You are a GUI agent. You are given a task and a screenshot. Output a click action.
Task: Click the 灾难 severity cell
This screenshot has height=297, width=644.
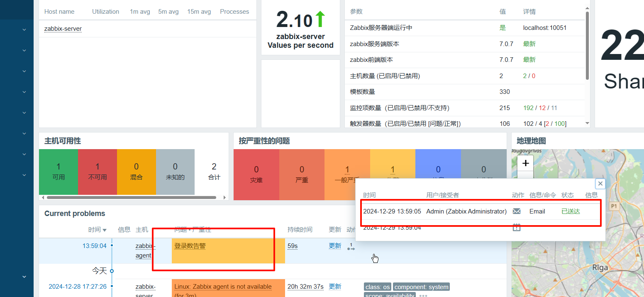(256, 174)
